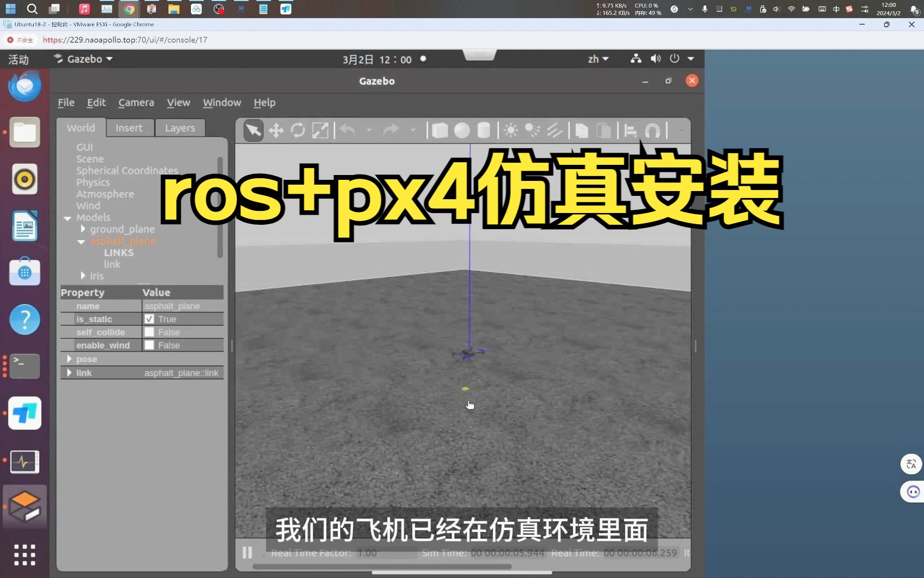The image size is (924, 578).
Task: Pause the simulation playback
Action: (x=247, y=552)
